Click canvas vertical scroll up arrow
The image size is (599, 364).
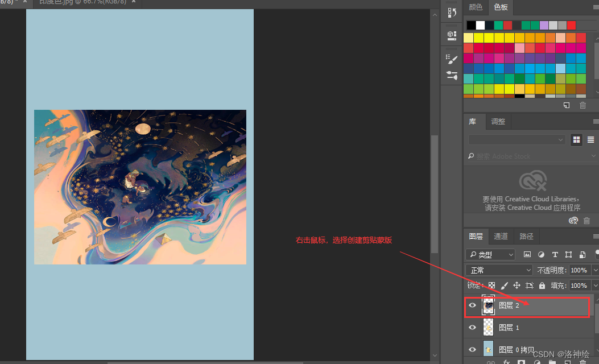(435, 15)
